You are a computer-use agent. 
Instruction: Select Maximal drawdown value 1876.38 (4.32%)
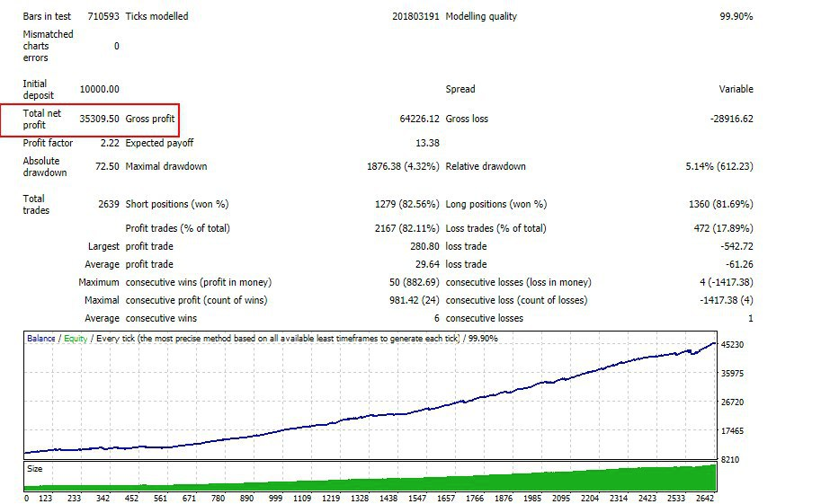[403, 166]
